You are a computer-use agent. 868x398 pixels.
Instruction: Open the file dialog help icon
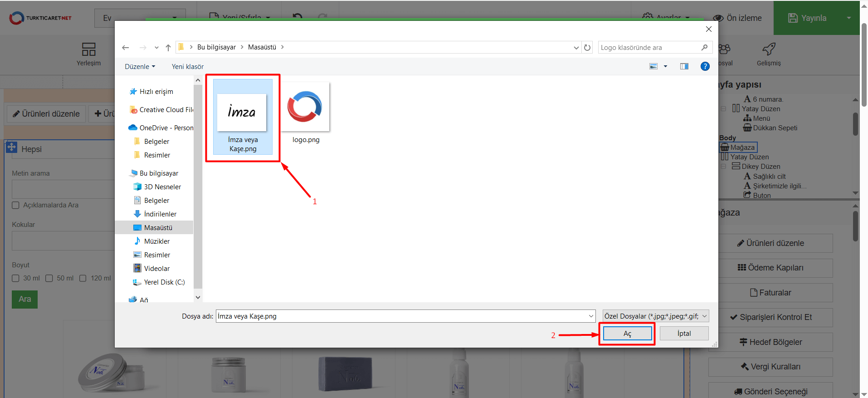tap(705, 66)
